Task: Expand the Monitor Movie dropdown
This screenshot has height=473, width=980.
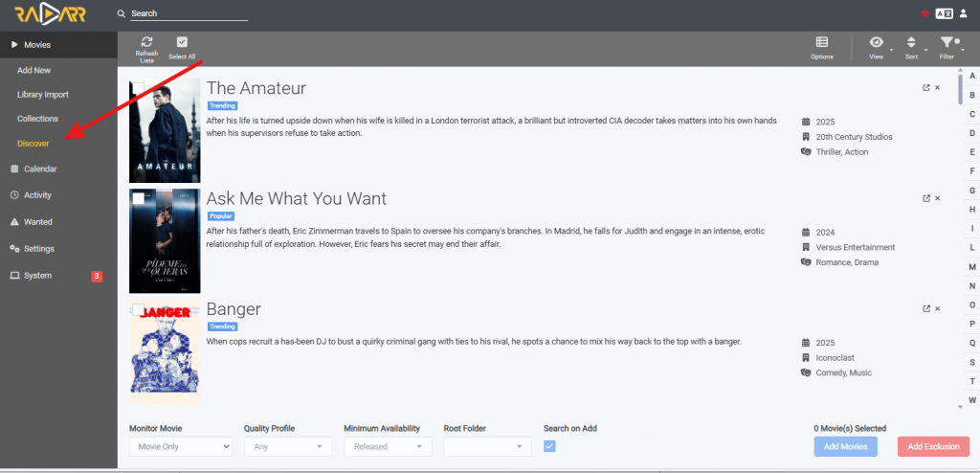Action: click(x=181, y=447)
